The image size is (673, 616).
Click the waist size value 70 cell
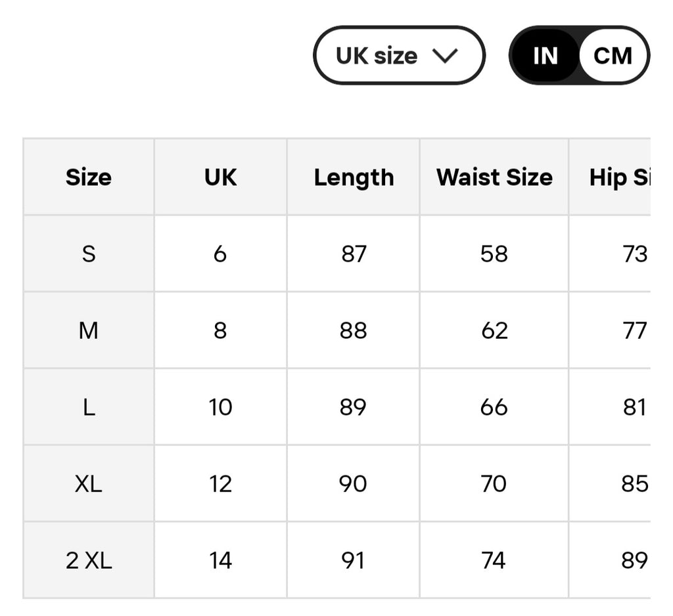coord(494,483)
